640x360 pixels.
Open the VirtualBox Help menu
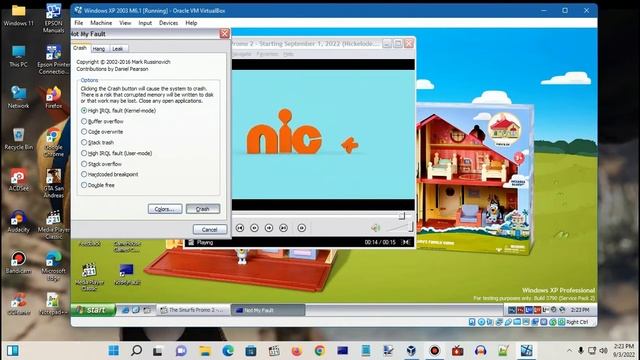191,23
